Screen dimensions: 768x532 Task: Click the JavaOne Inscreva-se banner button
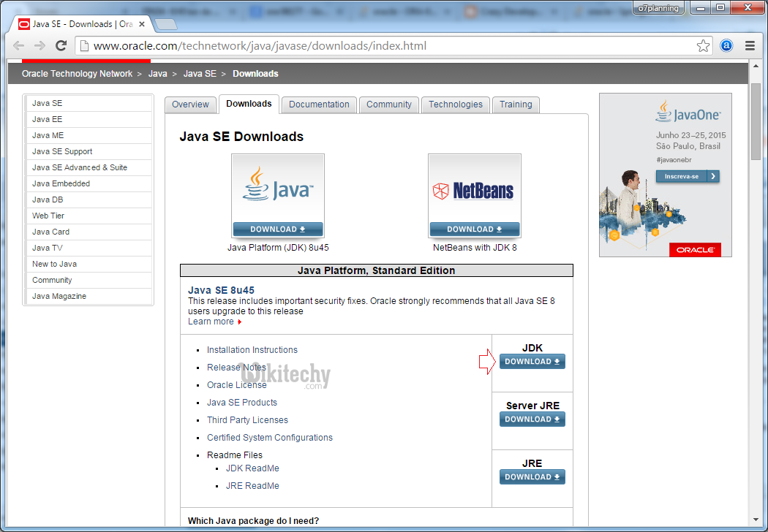point(688,176)
